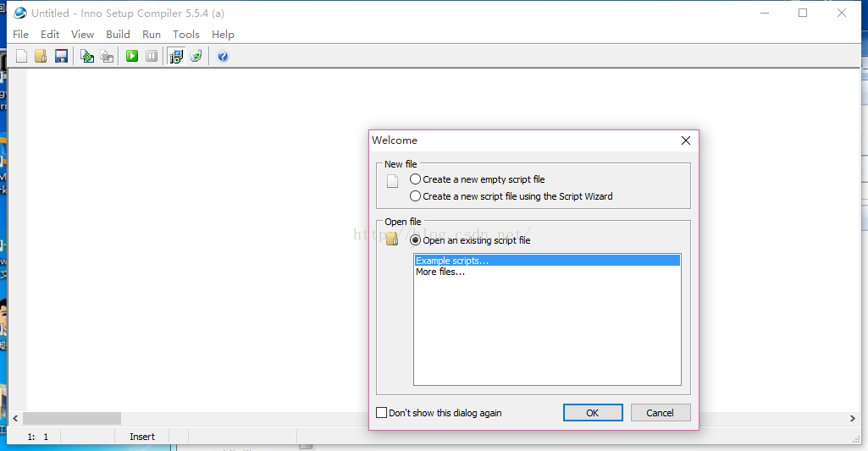The height and width of the screenshot is (451, 868).
Task: Click the Open file folder toolbar icon
Action: [41, 56]
